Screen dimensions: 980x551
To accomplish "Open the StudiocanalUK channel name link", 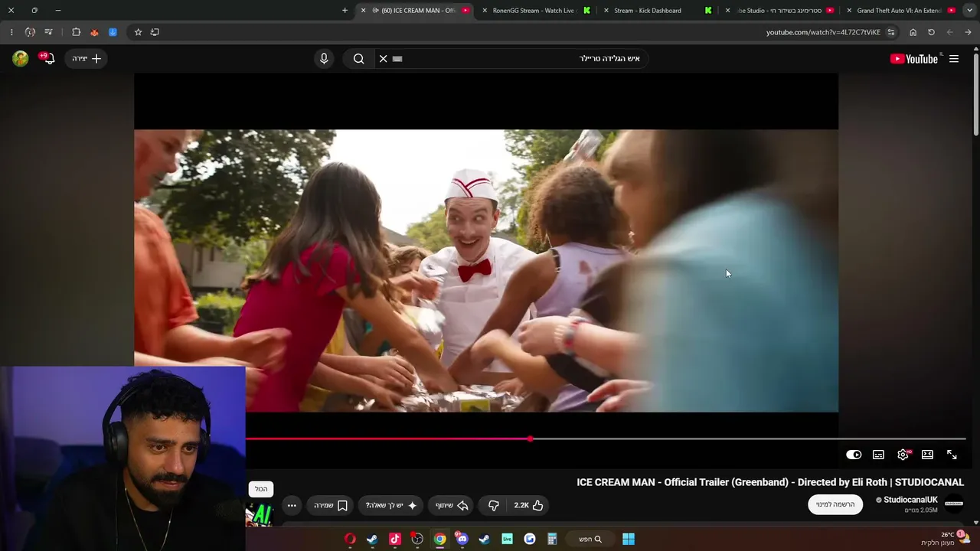I will point(910,500).
